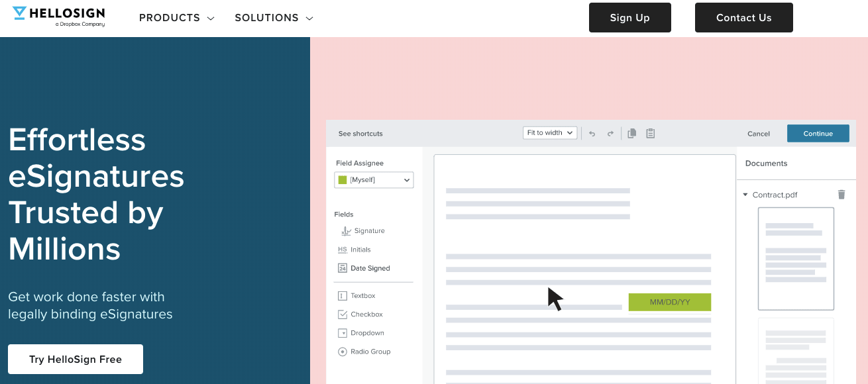Click the Initials field label
The image size is (868, 384).
(x=360, y=250)
